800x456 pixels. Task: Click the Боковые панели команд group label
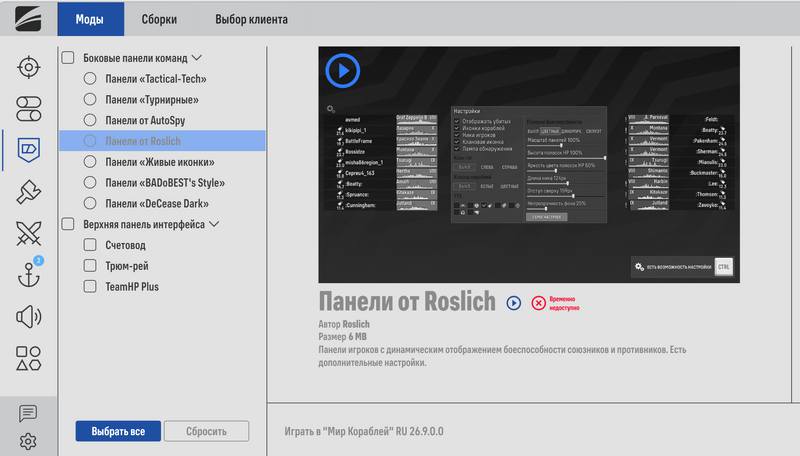(x=135, y=58)
